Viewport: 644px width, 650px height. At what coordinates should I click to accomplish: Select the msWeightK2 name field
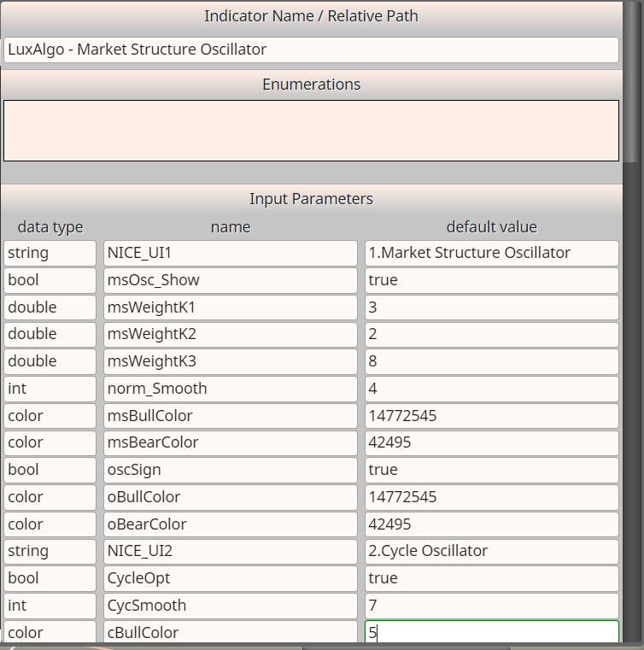click(x=231, y=334)
